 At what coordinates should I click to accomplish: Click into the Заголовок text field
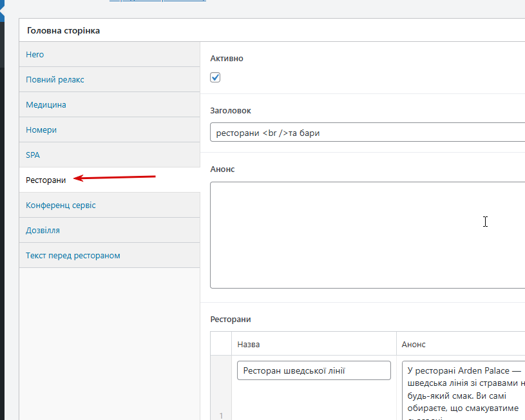[x=367, y=132]
